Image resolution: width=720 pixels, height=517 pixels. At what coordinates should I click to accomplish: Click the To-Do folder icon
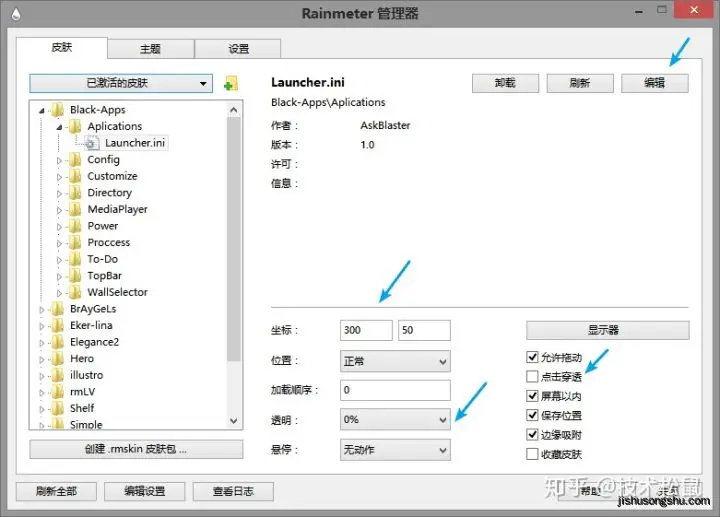(x=75, y=259)
